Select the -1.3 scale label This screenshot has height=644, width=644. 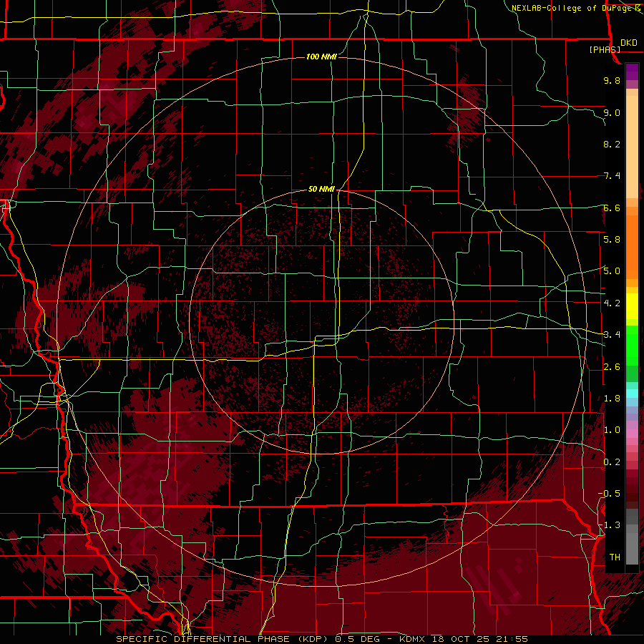[609, 525]
